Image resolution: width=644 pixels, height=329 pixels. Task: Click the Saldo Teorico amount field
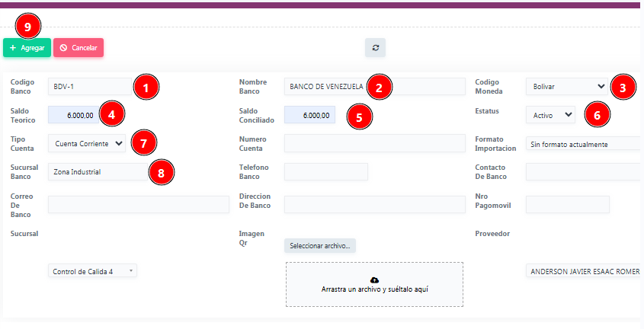pyautogui.click(x=73, y=115)
